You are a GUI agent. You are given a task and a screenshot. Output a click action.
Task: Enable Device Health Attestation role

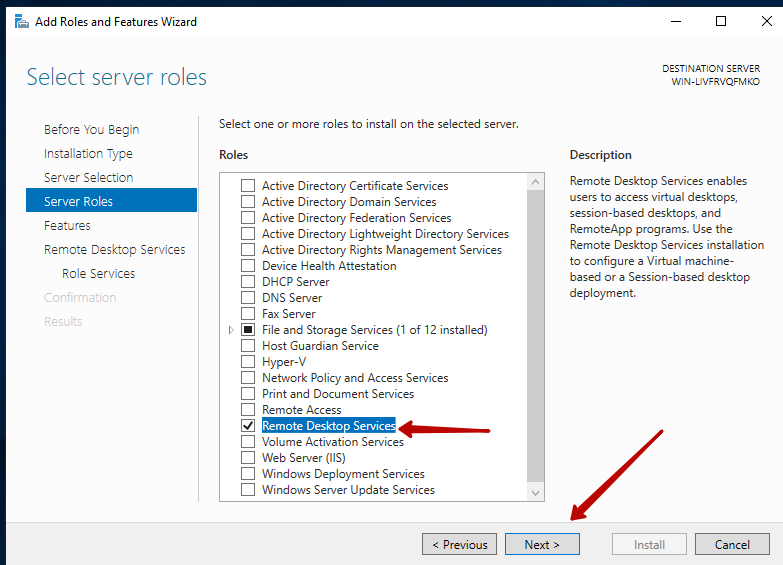coord(248,266)
